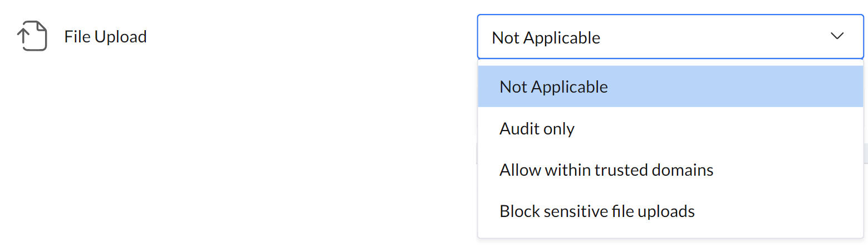Click the Audit only list entry
The height and width of the screenshot is (246, 868).
click(537, 129)
